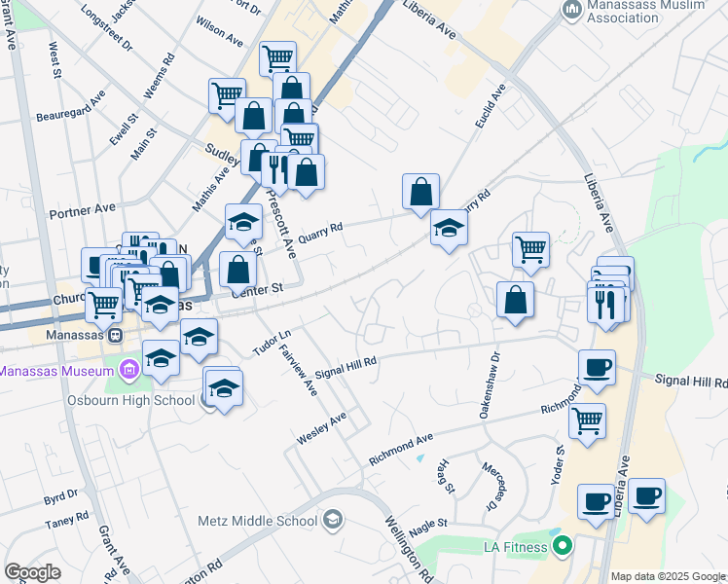
Task: Select the Manassas Museum label text
Action: [x=56, y=372]
